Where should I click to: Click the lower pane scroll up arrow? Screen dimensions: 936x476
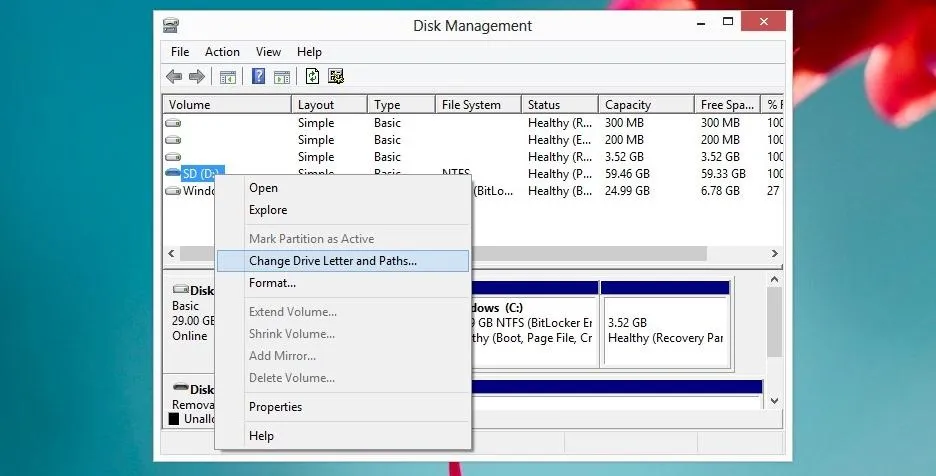774,280
